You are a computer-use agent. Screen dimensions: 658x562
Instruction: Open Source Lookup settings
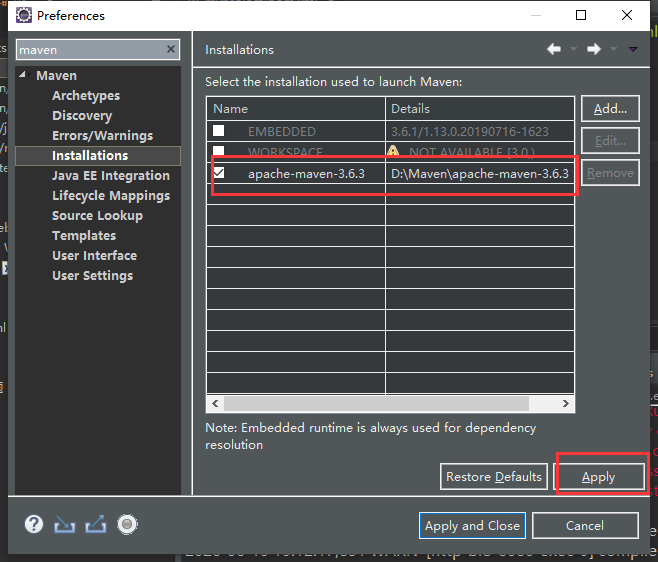click(x=97, y=216)
